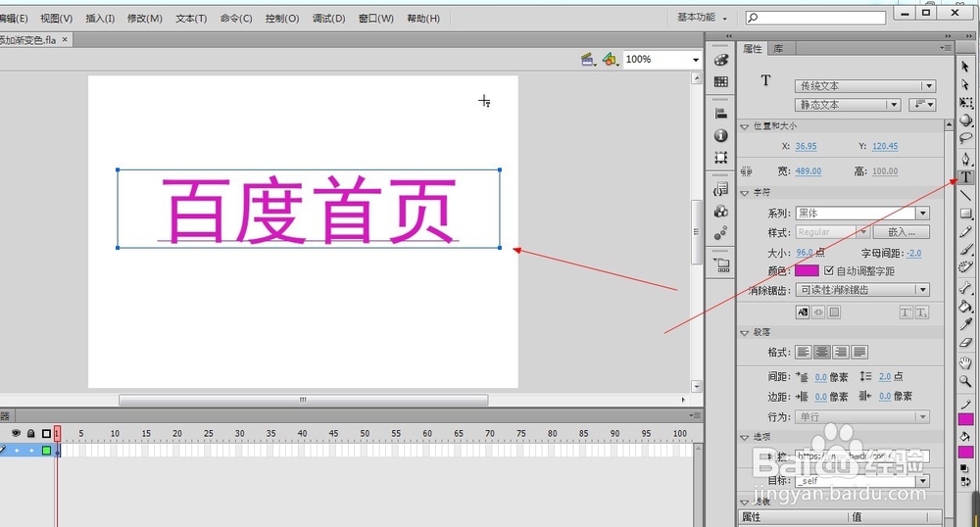
Task: Toggle superscript text button
Action: [906, 312]
